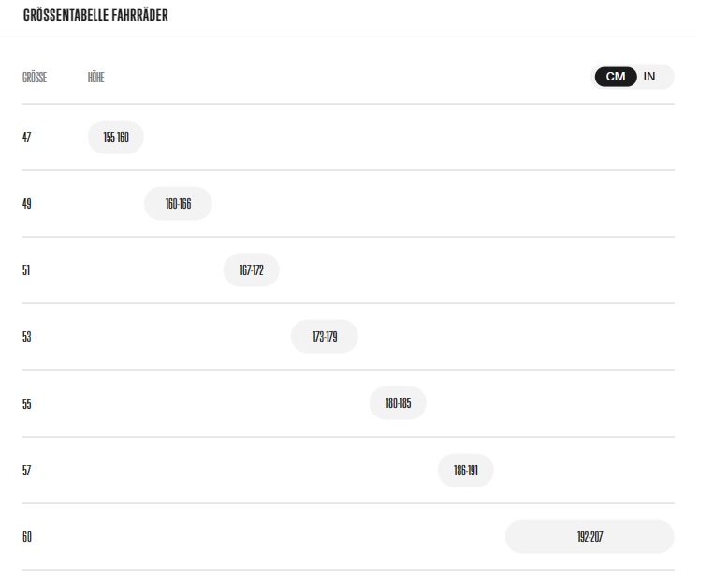Viewport: 728px width, 582px height.
Task: Click the CM/IN unit switch pill
Action: click(x=633, y=77)
